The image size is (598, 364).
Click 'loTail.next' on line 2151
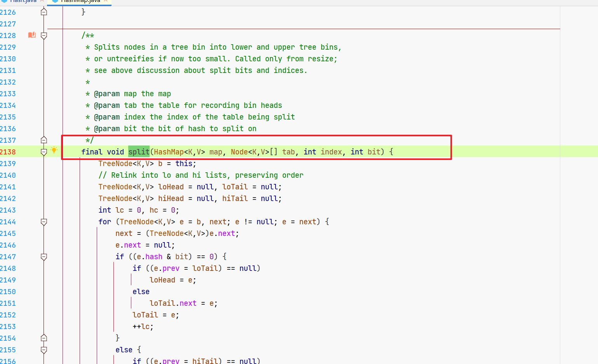[x=173, y=303]
